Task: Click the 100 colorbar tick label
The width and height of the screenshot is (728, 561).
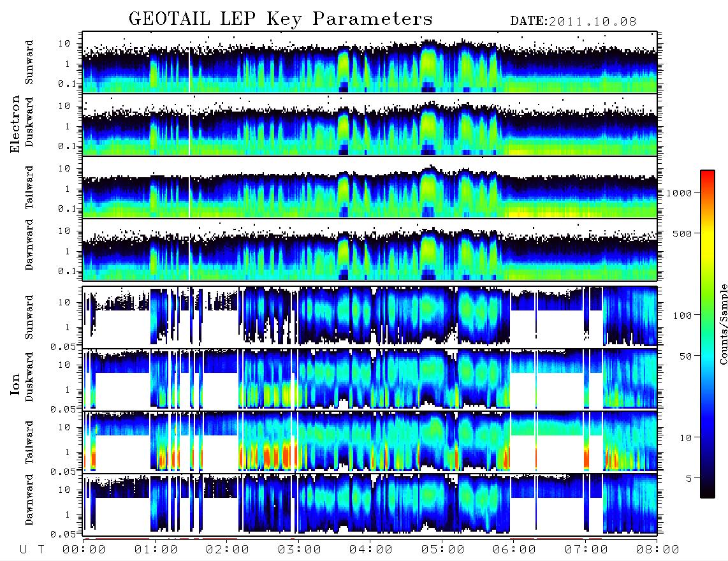Action: point(683,316)
